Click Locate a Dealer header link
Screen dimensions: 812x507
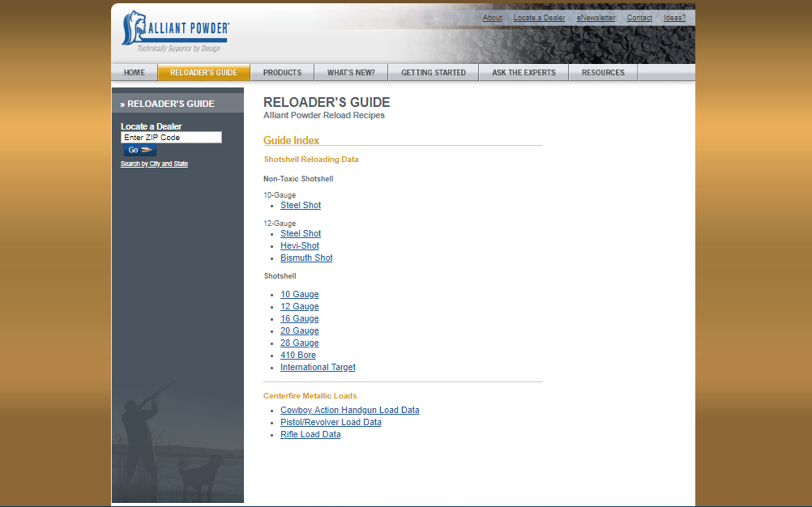pyautogui.click(x=539, y=18)
